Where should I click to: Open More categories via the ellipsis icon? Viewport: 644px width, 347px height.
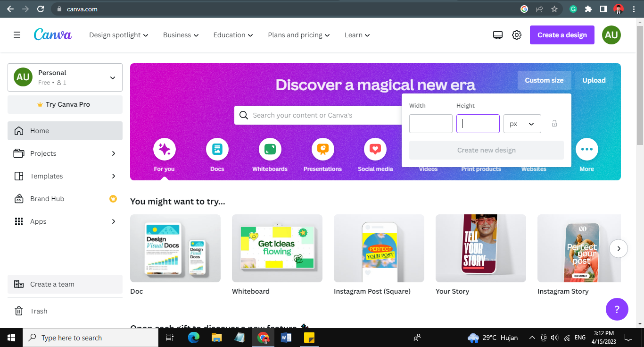coord(586,149)
